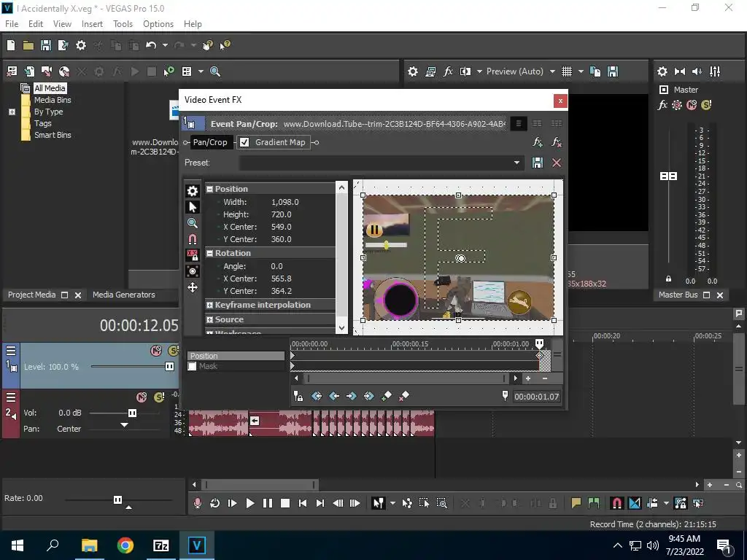The width and height of the screenshot is (747, 560).
Task: Open the View menu
Action: [63, 24]
